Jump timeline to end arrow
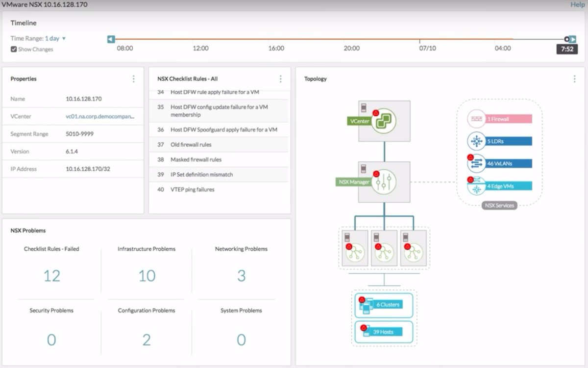 pyautogui.click(x=573, y=39)
